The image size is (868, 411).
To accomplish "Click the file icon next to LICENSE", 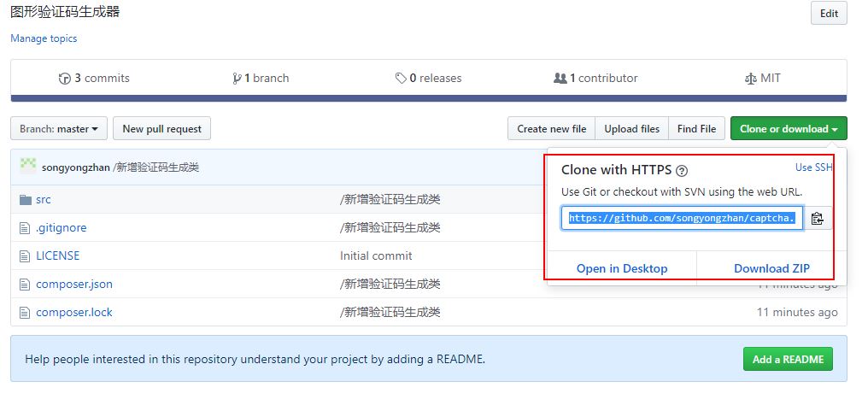I will [x=25, y=256].
